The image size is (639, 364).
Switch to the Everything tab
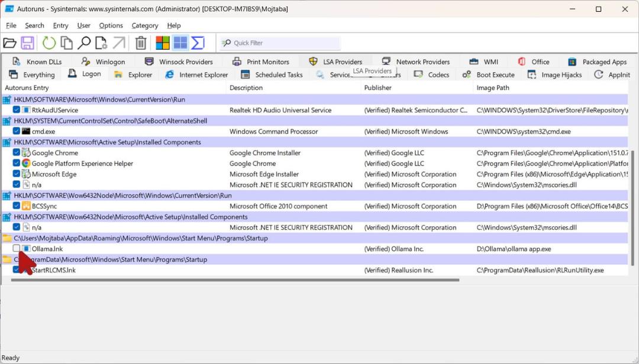(x=32, y=74)
